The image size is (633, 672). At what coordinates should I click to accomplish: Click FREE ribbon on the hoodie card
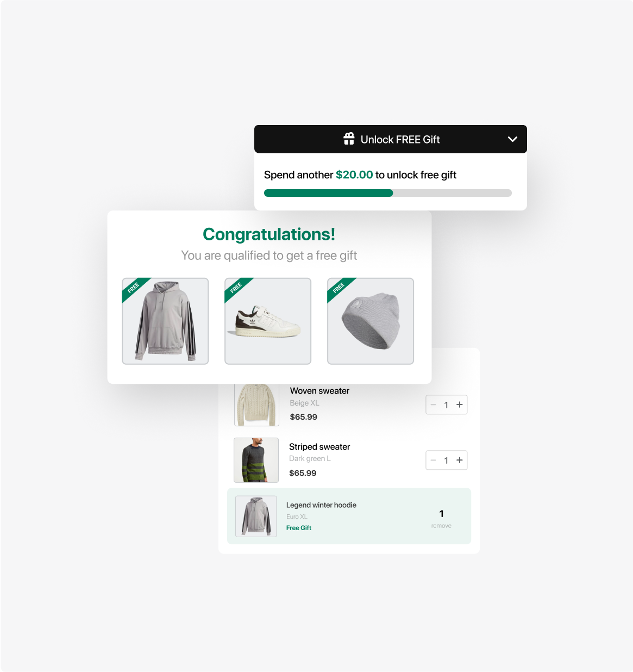coord(134,288)
